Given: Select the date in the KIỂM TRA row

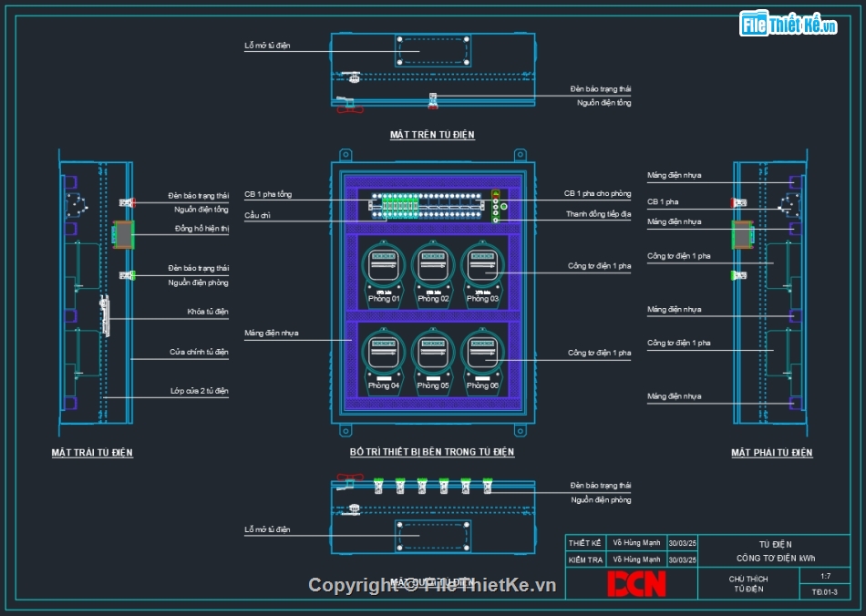Looking at the screenshot, I should pyautogui.click(x=683, y=560).
